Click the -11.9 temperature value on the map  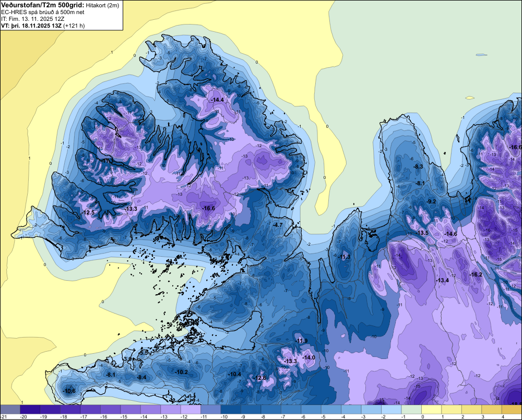coord(301,341)
